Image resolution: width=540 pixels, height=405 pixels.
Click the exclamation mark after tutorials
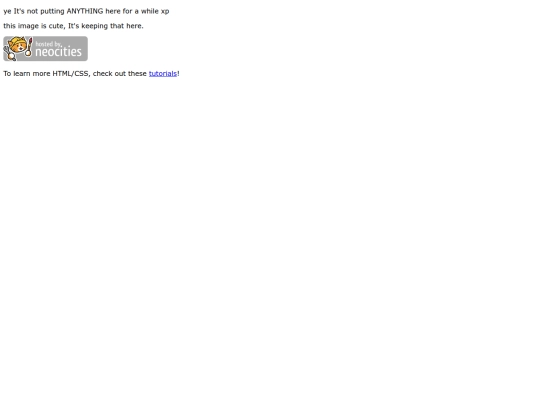pos(178,73)
